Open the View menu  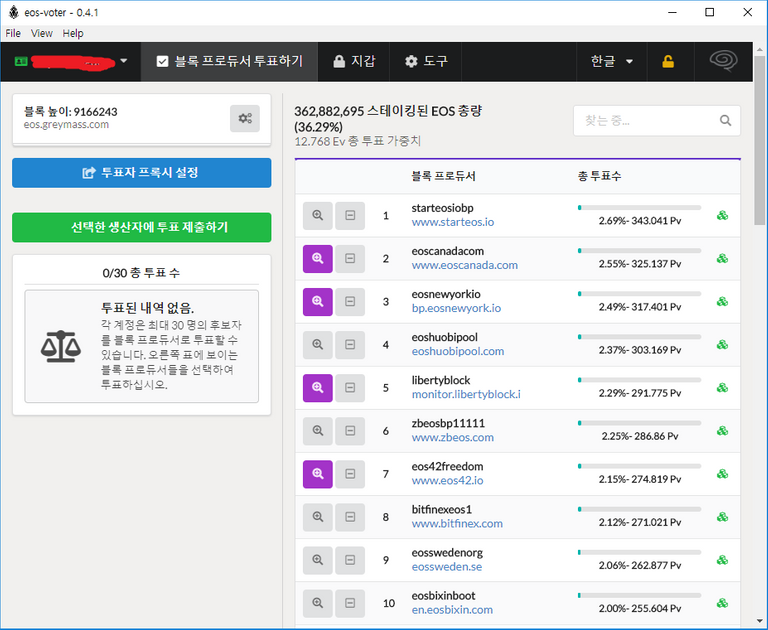coord(42,33)
